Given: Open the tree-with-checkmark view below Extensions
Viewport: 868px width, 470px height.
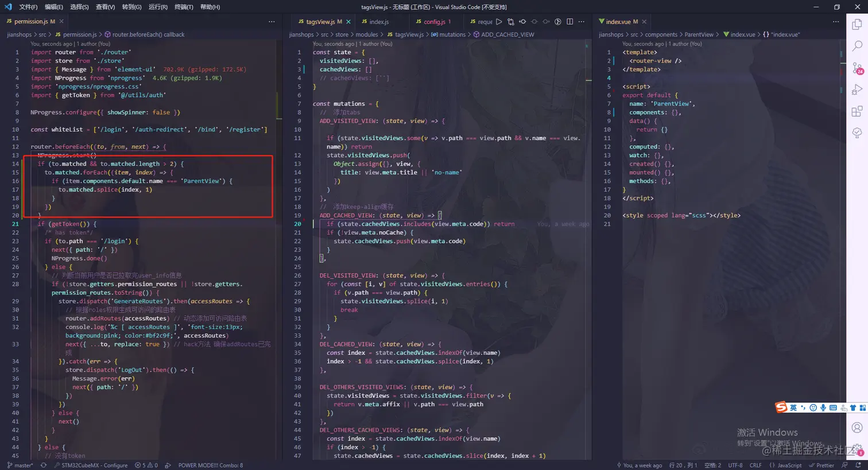Looking at the screenshot, I should tap(857, 133).
